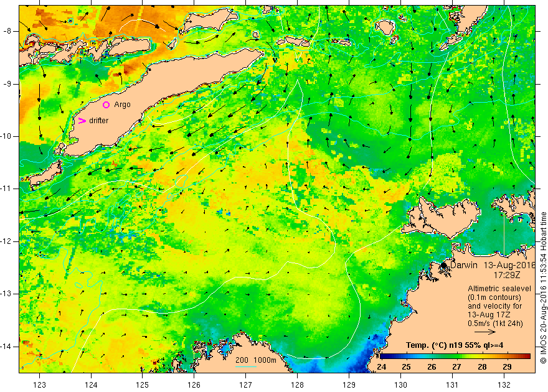Click the '0.5m/s (1kt 24h)' scale text
The image size is (548, 392).
[495, 324]
